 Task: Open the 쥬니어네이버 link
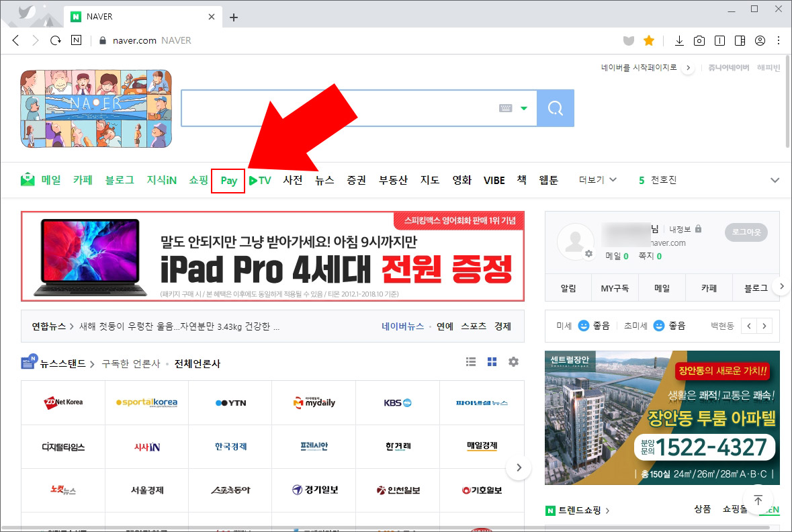point(728,68)
